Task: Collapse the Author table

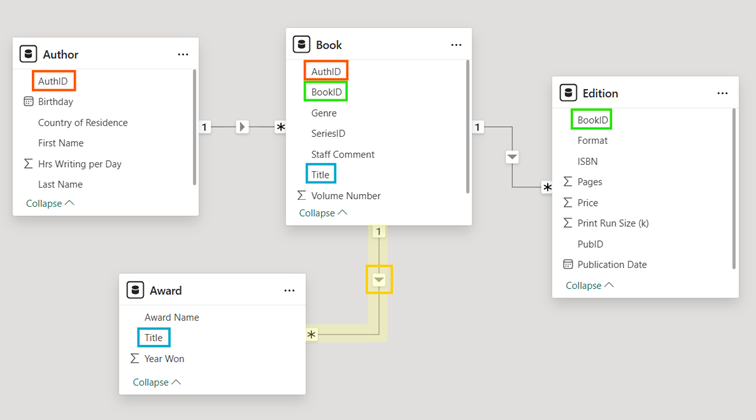Action: click(50, 203)
